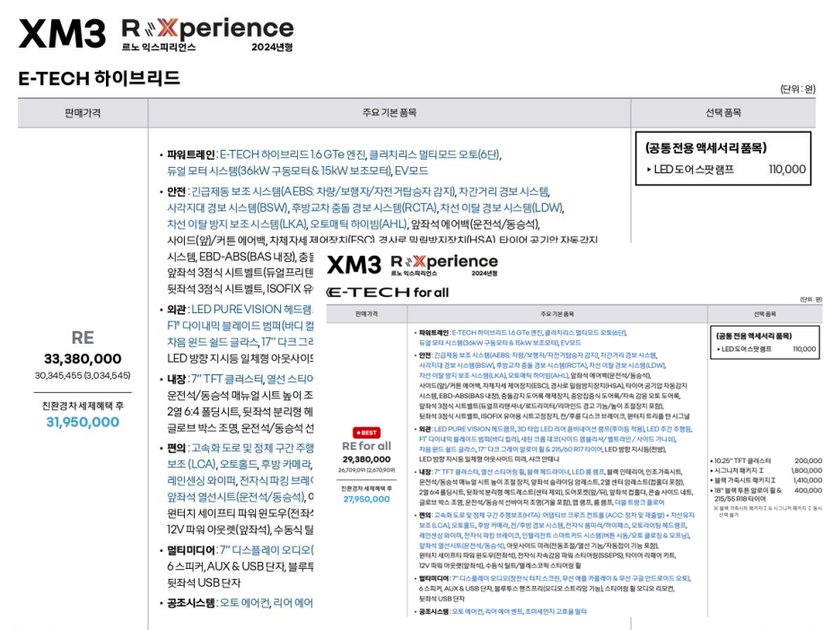Click '오토 에어컨, 리어 에어 벤트, 초미세먼지 고효율 필터'
840x630 pixels.
(519, 611)
